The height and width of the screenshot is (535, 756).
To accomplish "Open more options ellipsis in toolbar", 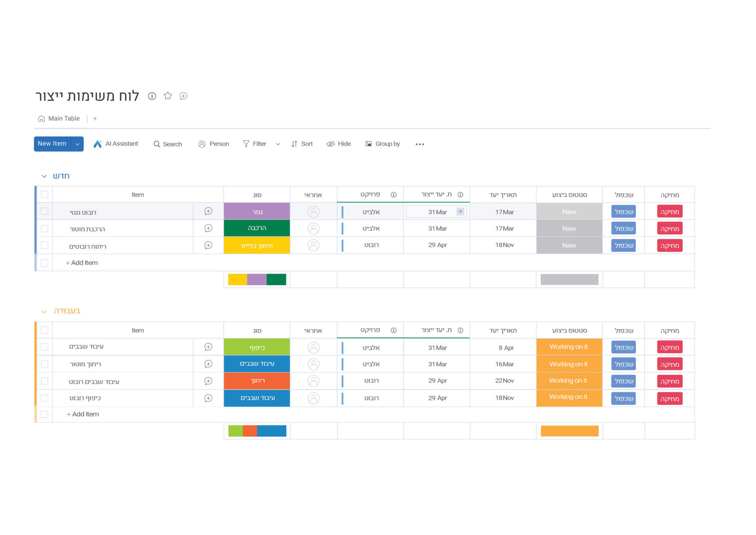I will coord(420,144).
